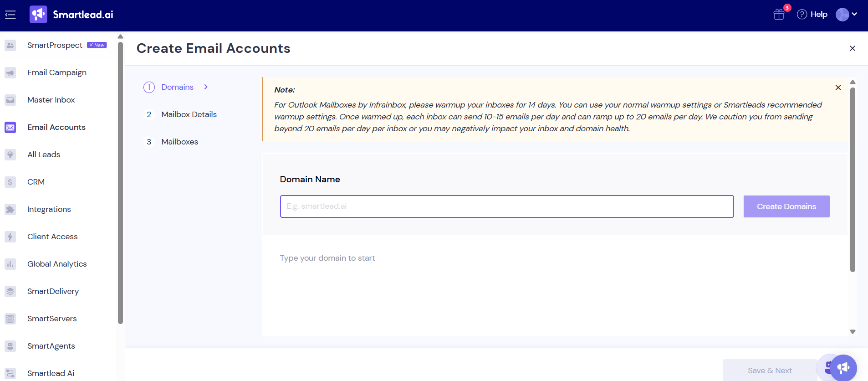Click the Save & Next button
This screenshot has height=381, width=868.
[x=770, y=371]
